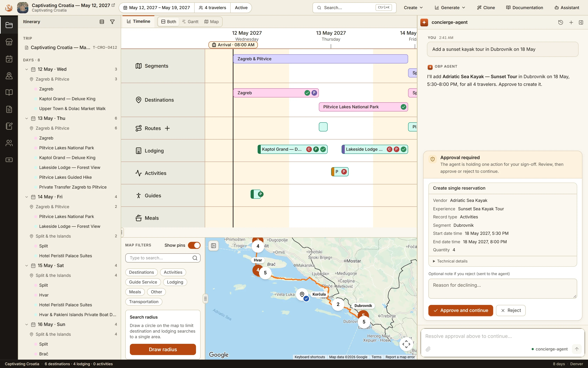Open the Create dropdown menu

(413, 8)
